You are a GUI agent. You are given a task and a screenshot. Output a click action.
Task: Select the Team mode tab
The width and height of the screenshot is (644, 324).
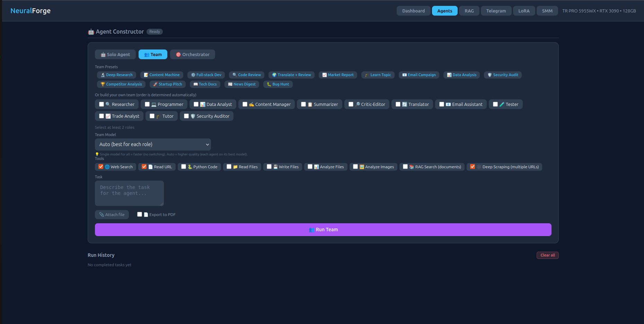coord(153,54)
